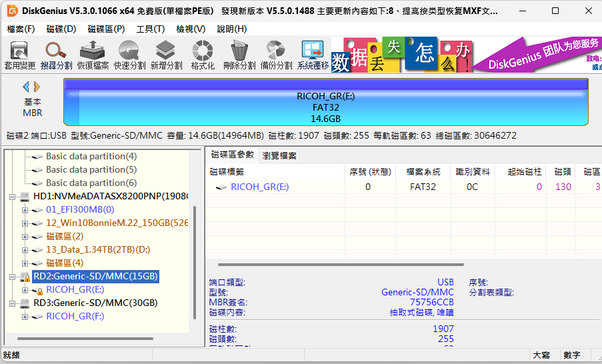Click the 起始磁柱 column header
Viewport: 602px width, 364px height.
[521, 172]
